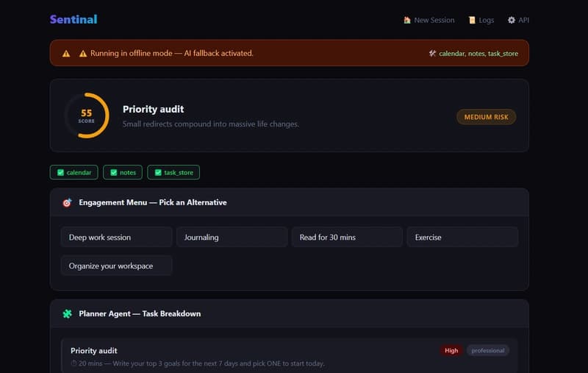The image size is (588, 373).
Task: Open the API settings link
Action: pos(518,21)
